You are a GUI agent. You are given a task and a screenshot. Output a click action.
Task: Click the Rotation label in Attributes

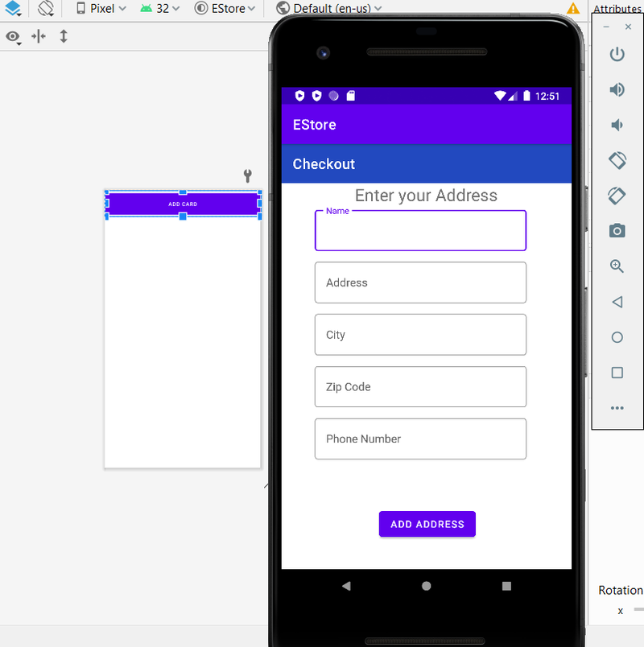pos(621,590)
